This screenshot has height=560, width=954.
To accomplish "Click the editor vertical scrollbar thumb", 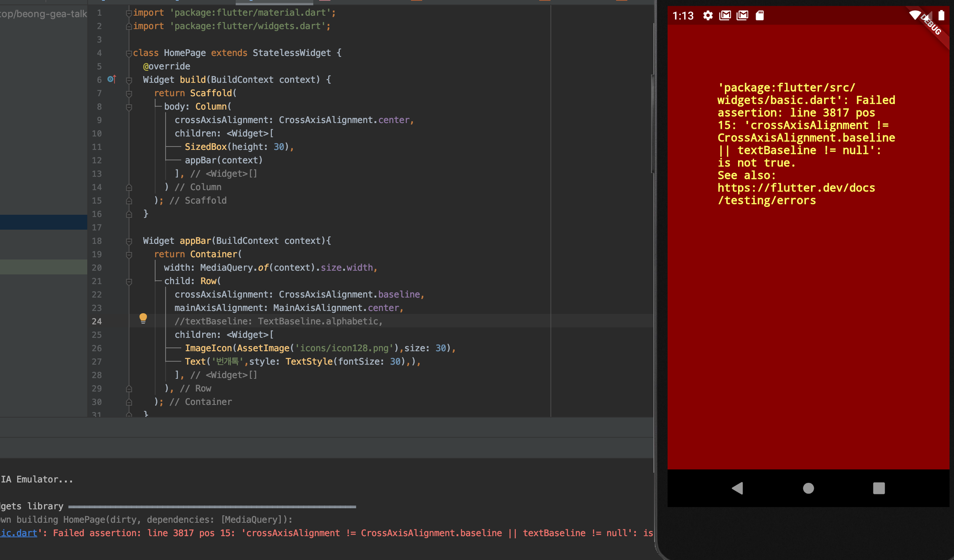I will (653, 123).
